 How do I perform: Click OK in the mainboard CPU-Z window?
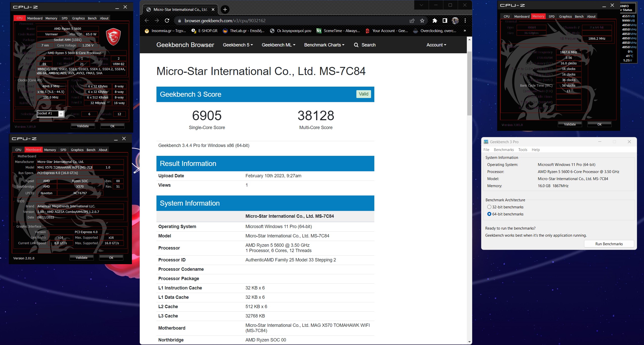[111, 258]
